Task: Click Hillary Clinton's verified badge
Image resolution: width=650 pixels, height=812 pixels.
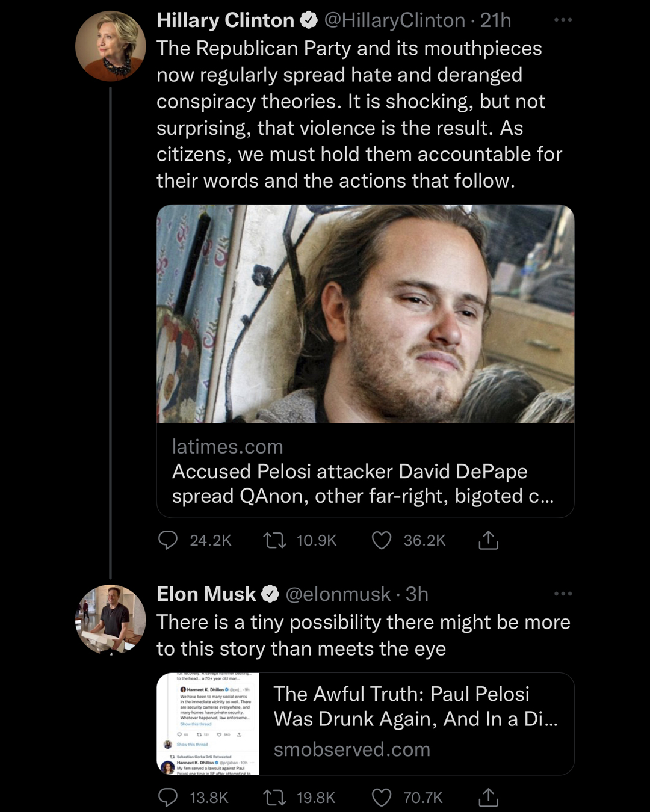Action: [x=309, y=20]
